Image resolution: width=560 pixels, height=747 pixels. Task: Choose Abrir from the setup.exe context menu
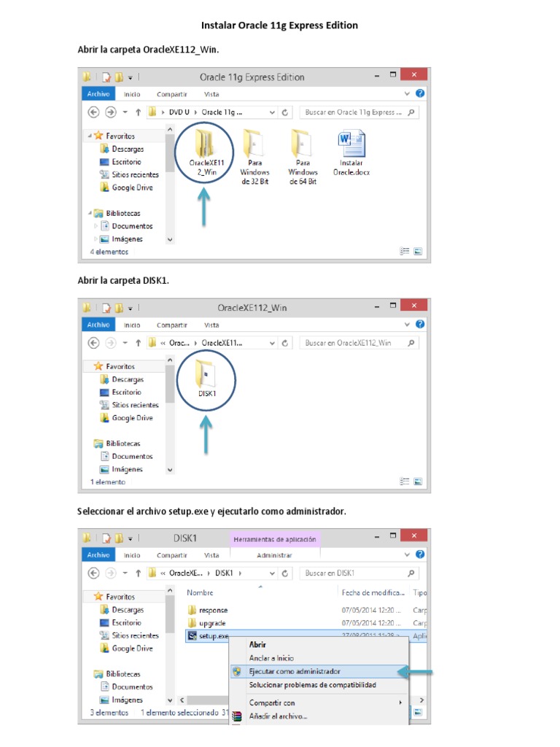tap(257, 645)
